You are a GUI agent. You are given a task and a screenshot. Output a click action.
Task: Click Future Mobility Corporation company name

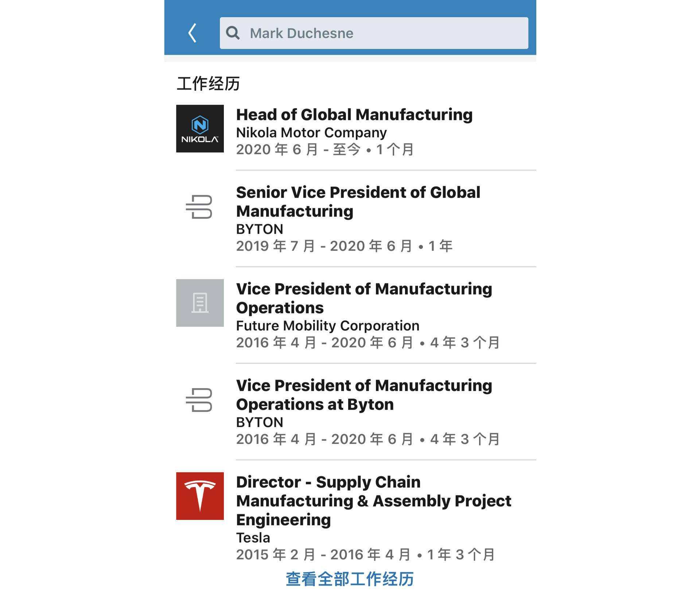328,326
